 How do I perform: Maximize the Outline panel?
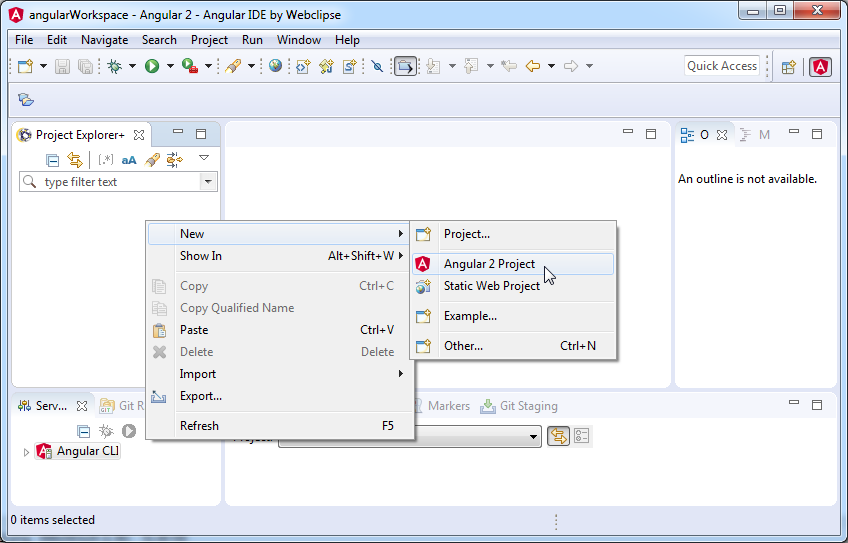817,134
